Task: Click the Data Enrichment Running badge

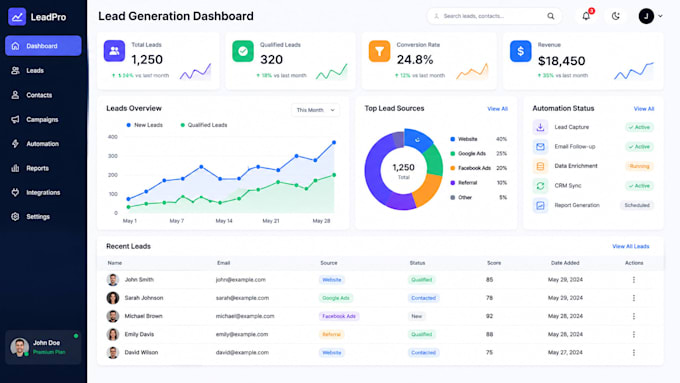Action: pyautogui.click(x=639, y=166)
